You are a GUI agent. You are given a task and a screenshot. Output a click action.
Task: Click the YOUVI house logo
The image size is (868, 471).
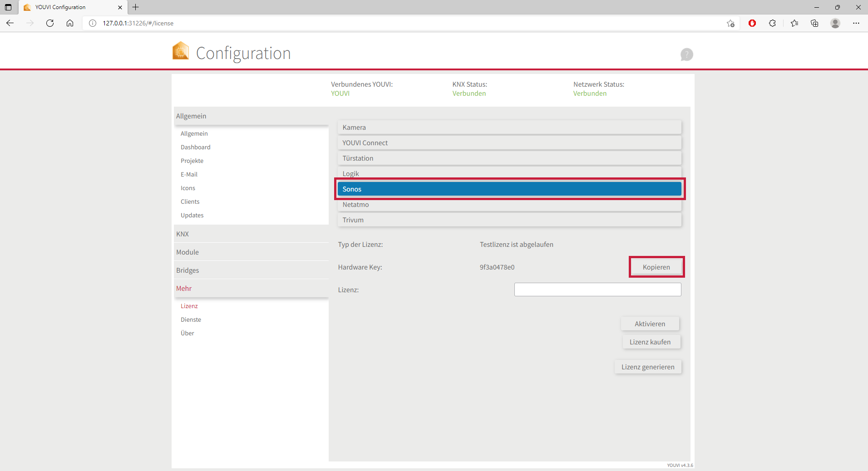tap(181, 51)
